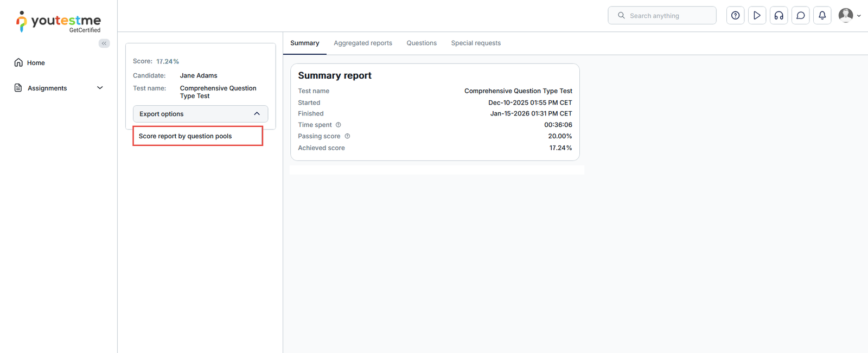Open the Home page link

[x=36, y=63]
